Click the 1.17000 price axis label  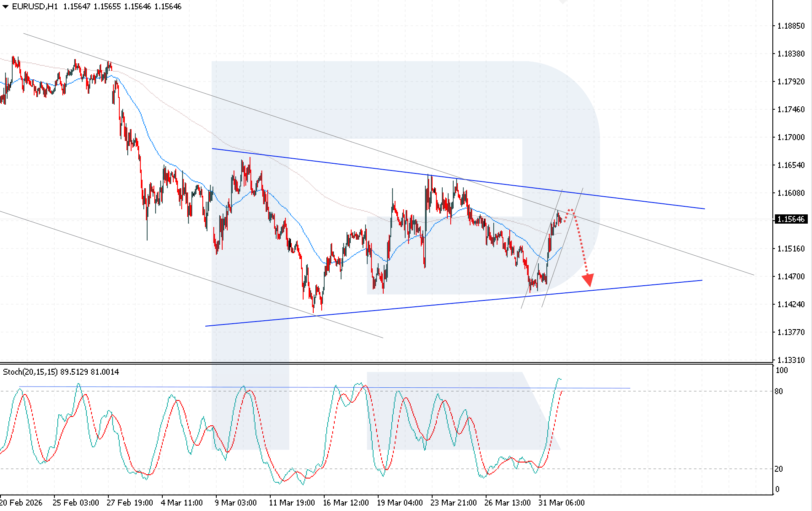[791, 137]
